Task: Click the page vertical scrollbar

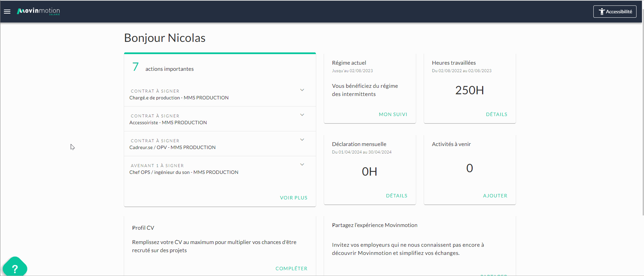Action: [643, 112]
